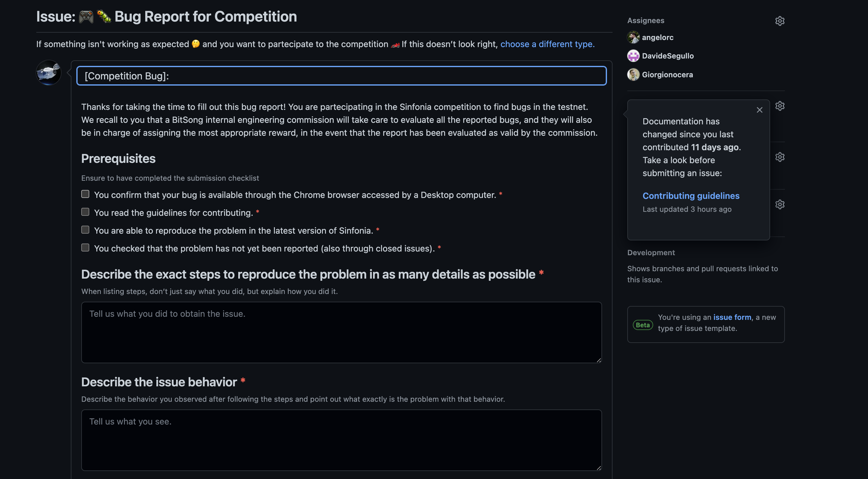Click 'choose a different type' link
Screen dimensions: 868x479
point(547,44)
